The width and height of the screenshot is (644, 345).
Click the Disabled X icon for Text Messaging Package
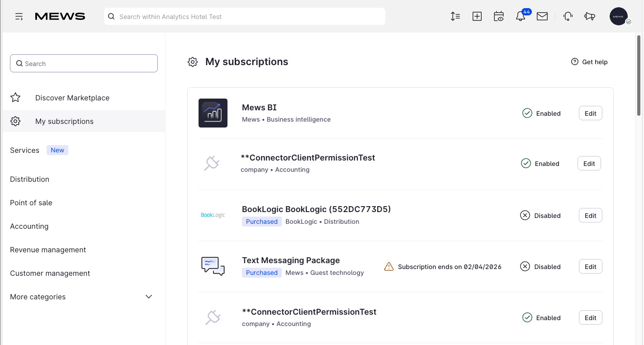525,266
